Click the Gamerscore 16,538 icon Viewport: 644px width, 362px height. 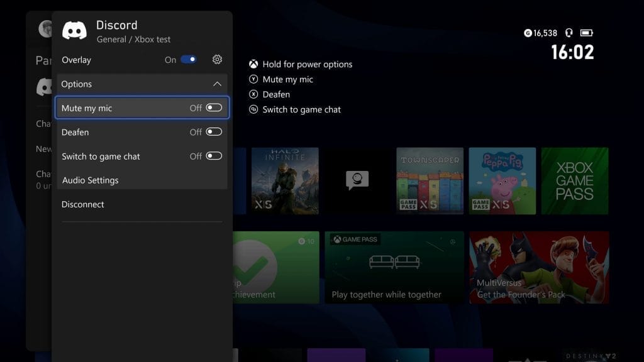coord(528,33)
